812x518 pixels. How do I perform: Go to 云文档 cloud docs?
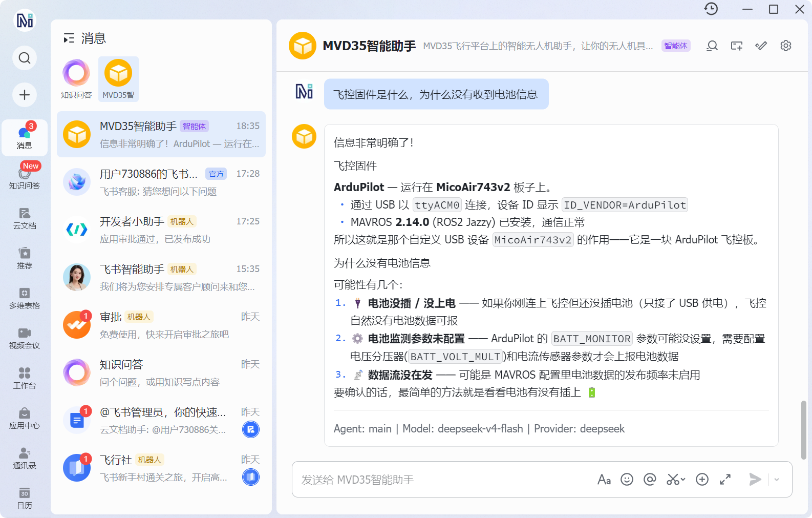(25, 218)
